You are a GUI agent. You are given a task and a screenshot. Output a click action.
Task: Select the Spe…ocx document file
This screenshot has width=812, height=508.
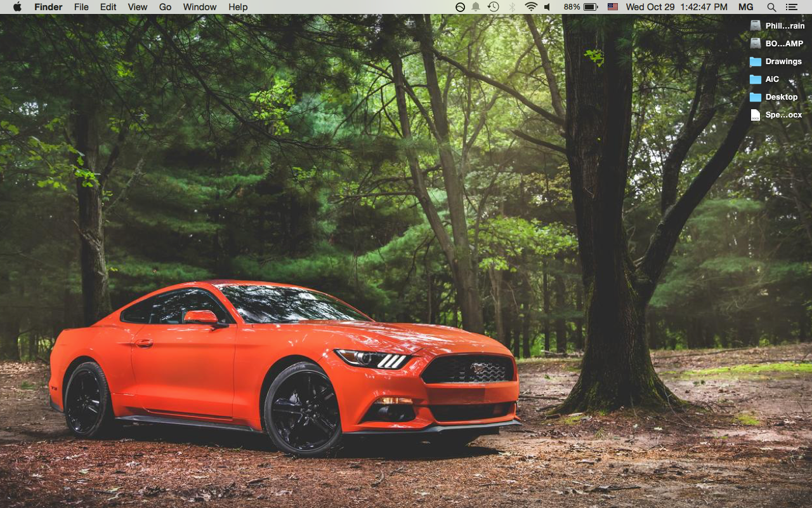click(776, 115)
